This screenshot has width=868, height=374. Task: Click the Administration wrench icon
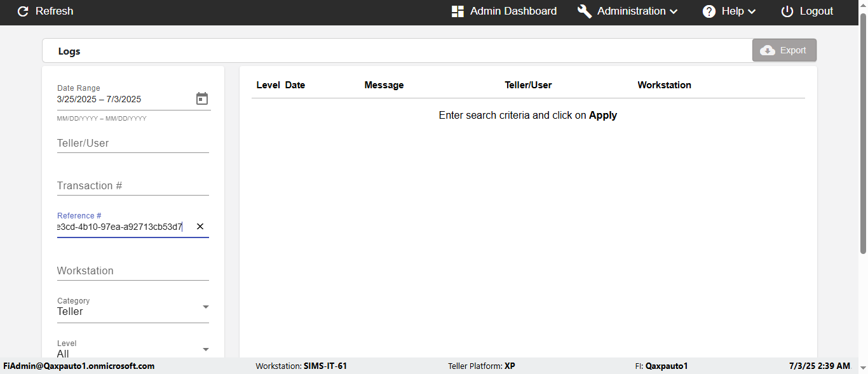[585, 11]
